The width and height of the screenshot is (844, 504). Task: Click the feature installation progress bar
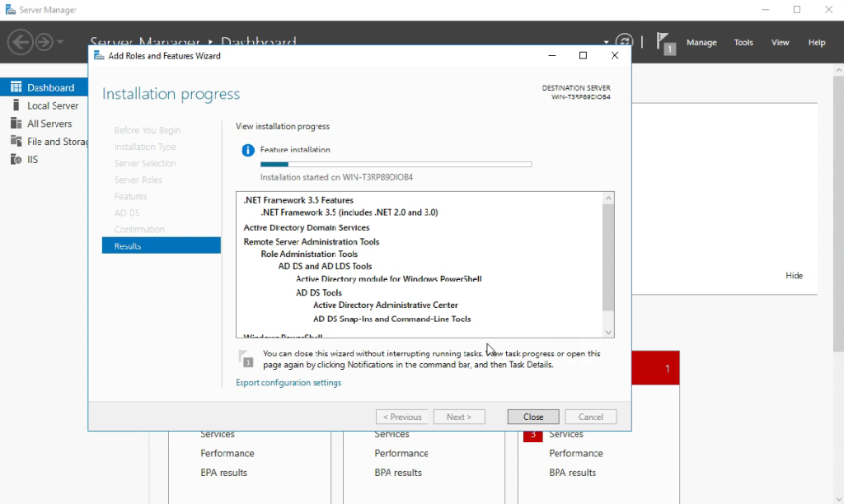[396, 164]
